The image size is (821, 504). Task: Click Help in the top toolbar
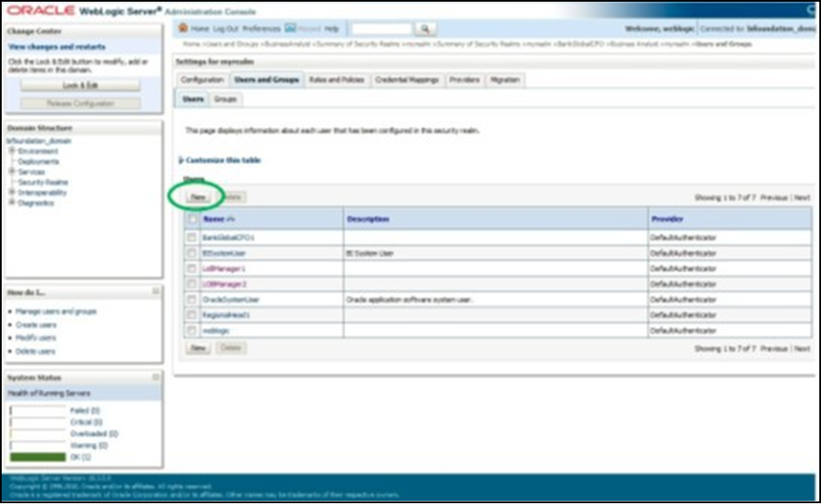point(332,29)
